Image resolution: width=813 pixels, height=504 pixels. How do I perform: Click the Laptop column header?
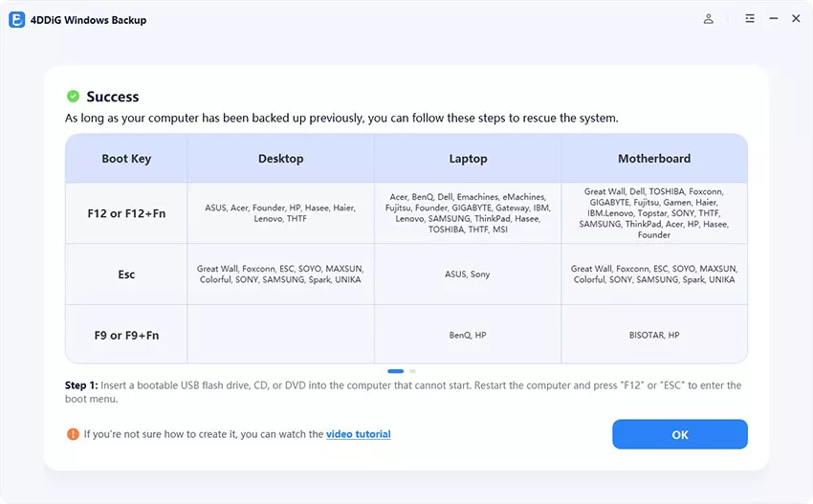468,159
